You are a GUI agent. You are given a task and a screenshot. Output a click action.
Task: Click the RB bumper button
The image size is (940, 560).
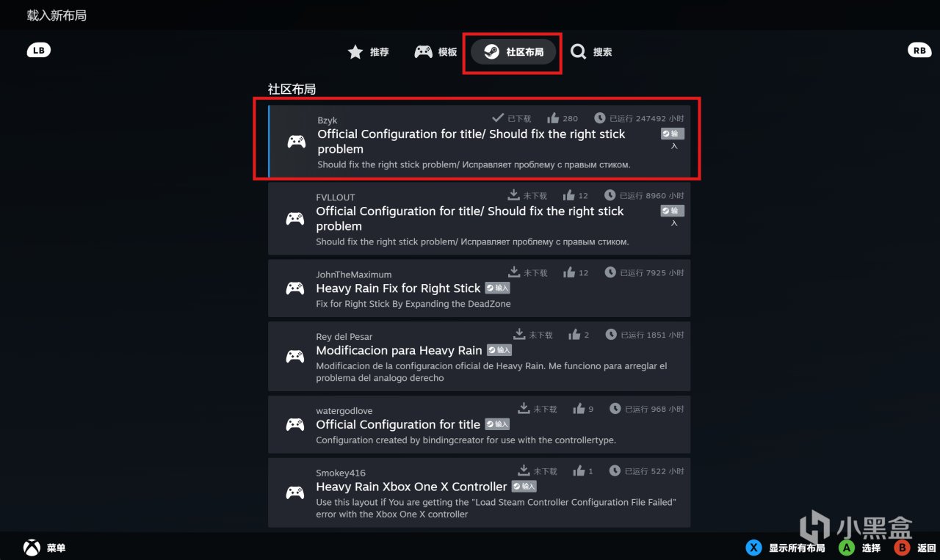(919, 50)
